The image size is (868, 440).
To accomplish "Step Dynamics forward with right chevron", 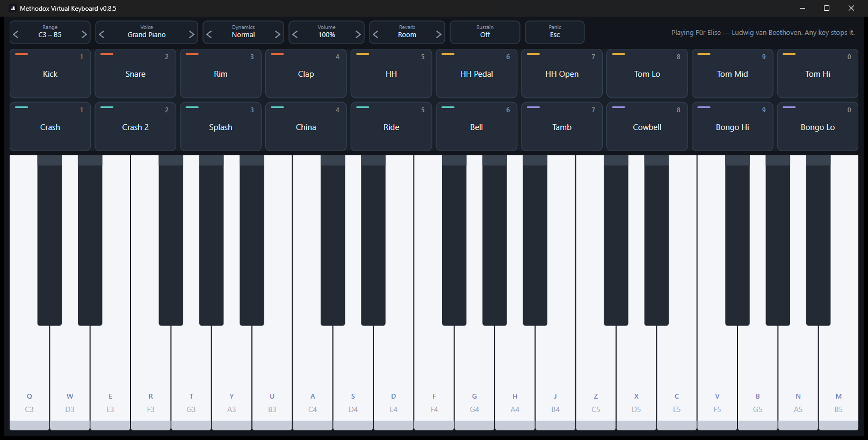I will [x=277, y=34].
